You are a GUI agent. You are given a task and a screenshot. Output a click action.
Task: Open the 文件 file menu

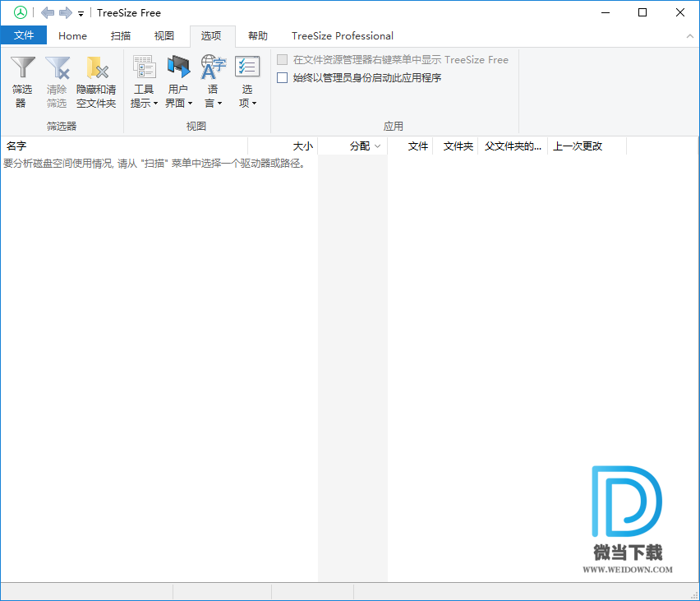pyautogui.click(x=24, y=35)
